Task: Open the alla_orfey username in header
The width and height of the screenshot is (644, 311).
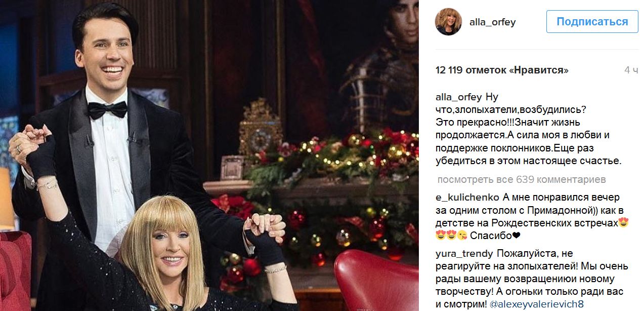Action: 493,22
